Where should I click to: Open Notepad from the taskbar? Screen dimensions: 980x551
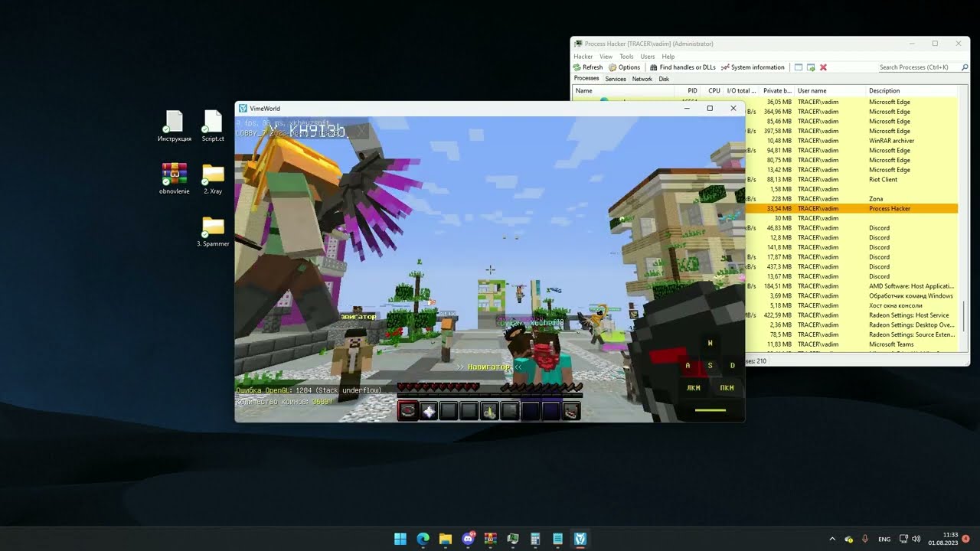557,539
